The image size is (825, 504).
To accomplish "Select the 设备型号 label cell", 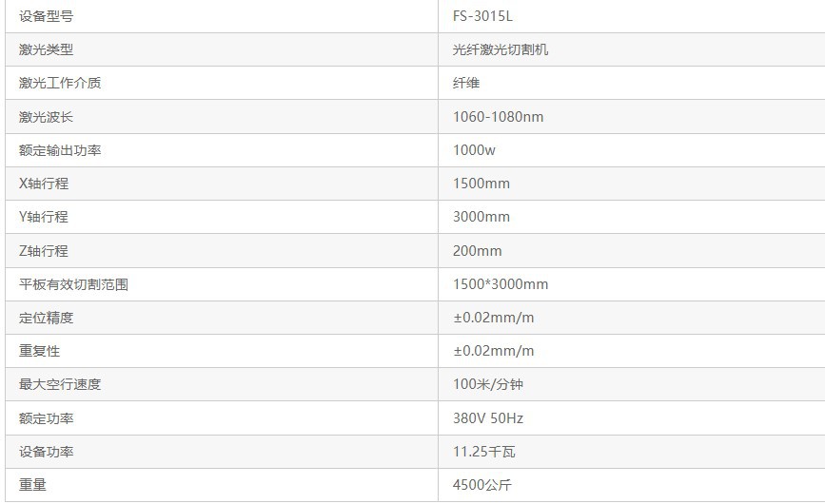I will point(46,16).
